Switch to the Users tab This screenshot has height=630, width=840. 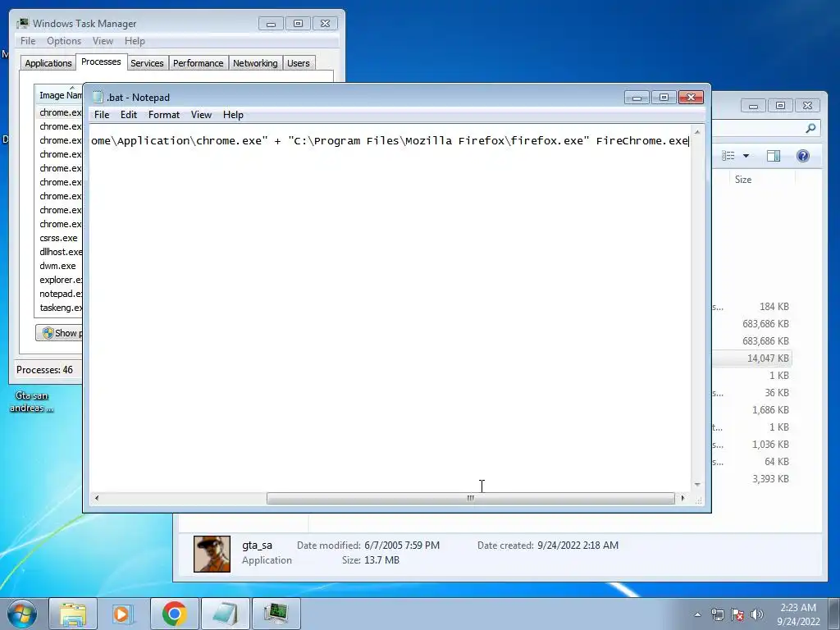(x=298, y=63)
